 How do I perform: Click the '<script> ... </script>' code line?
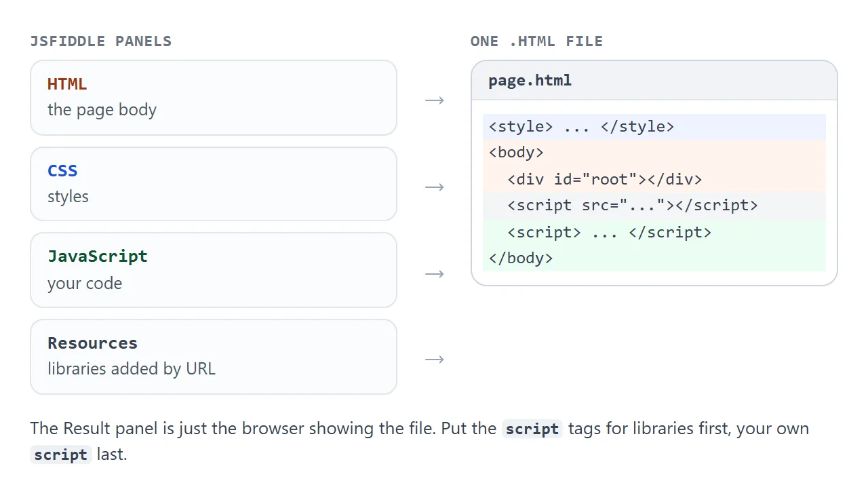[654, 232]
